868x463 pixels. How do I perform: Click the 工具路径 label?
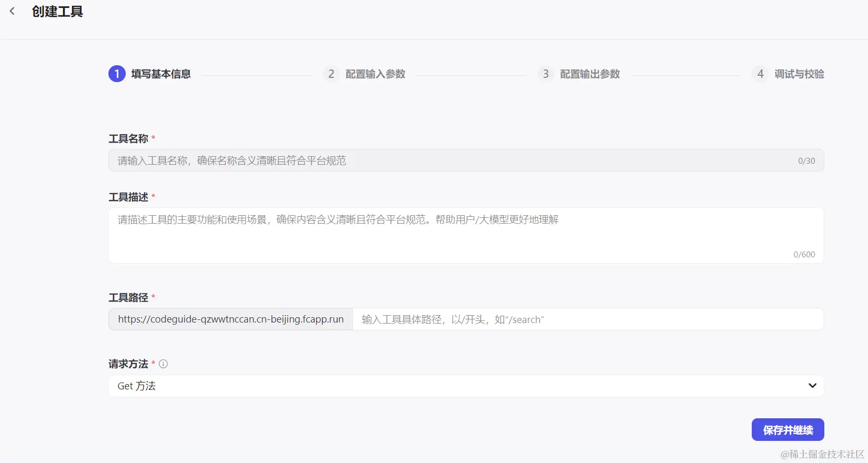click(x=128, y=297)
